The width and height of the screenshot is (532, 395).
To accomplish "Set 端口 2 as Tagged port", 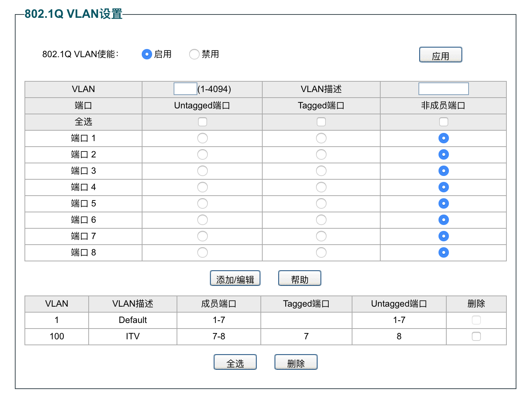I will click(x=321, y=154).
